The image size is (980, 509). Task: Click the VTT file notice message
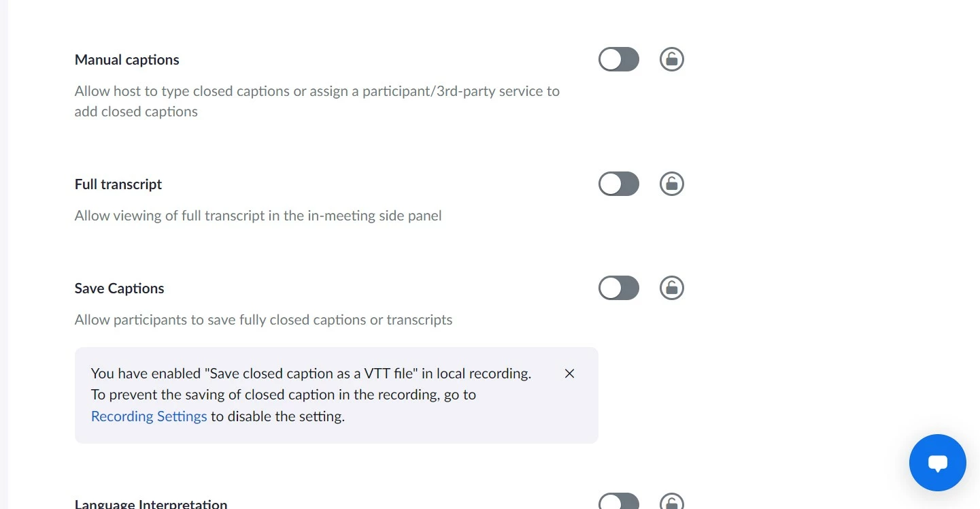coord(311,395)
